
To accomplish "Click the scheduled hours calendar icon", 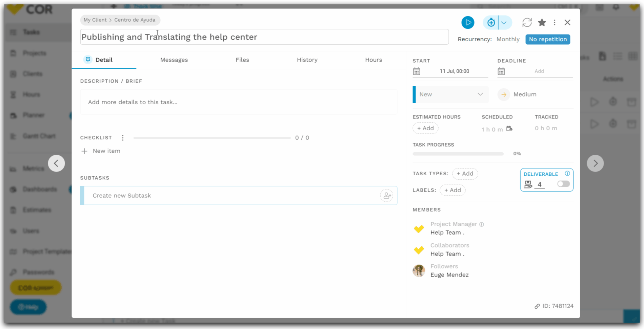I will tap(509, 129).
